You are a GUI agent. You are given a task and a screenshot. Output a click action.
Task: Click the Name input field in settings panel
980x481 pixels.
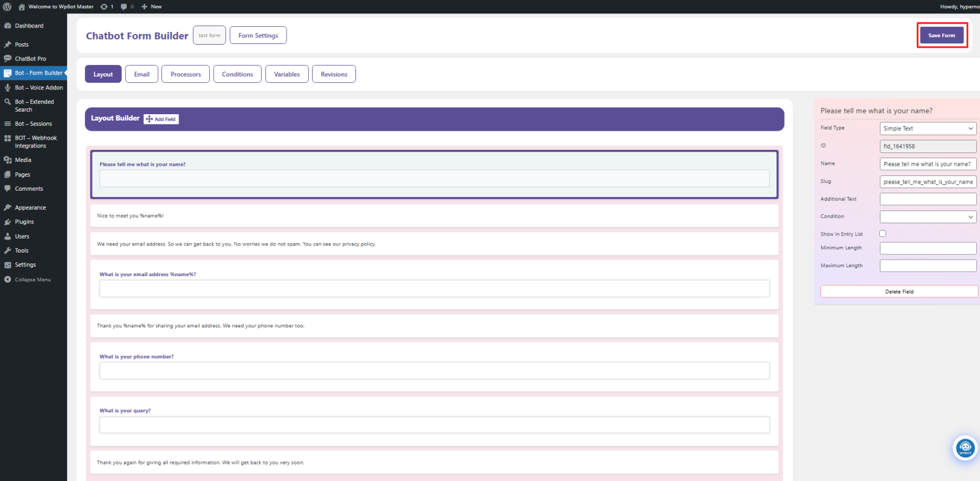928,164
